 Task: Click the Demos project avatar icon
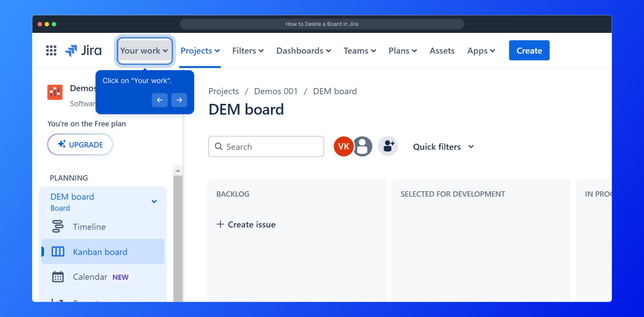[x=55, y=92]
